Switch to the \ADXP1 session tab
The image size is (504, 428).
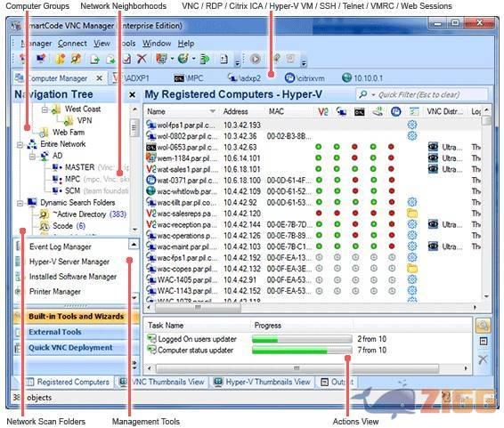pos(131,78)
